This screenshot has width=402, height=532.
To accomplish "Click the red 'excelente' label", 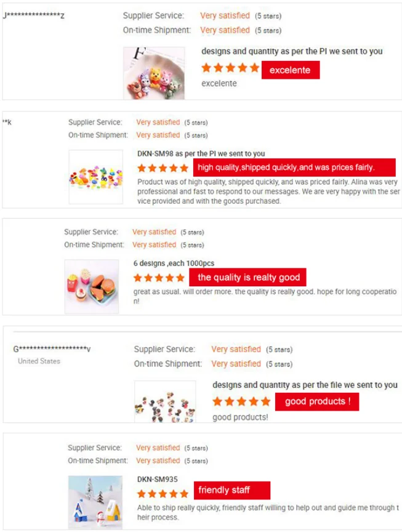I will (291, 70).
